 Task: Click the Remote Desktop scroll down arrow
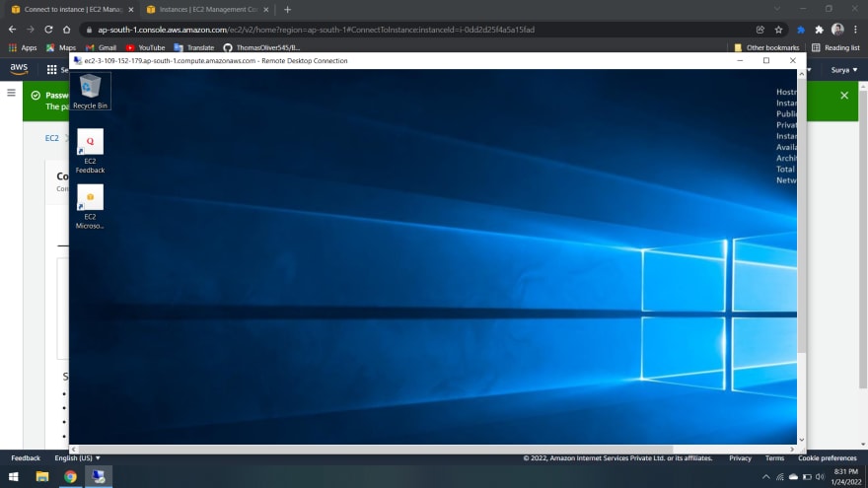802,440
